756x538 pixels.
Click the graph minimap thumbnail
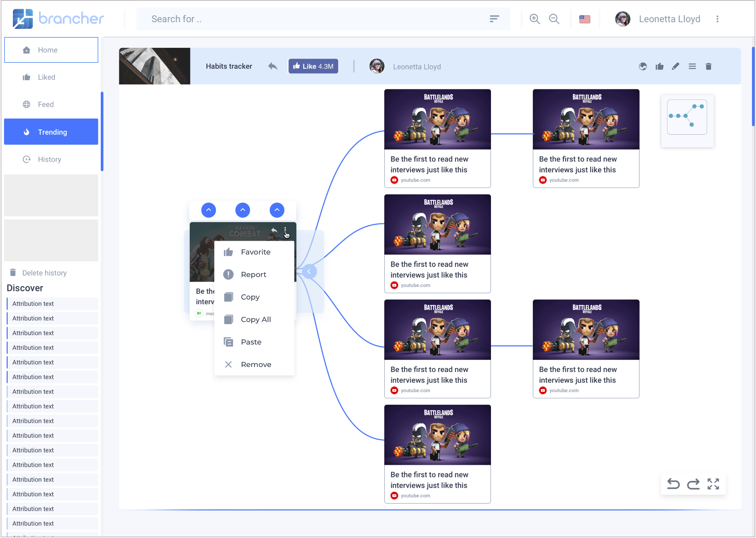click(x=687, y=117)
